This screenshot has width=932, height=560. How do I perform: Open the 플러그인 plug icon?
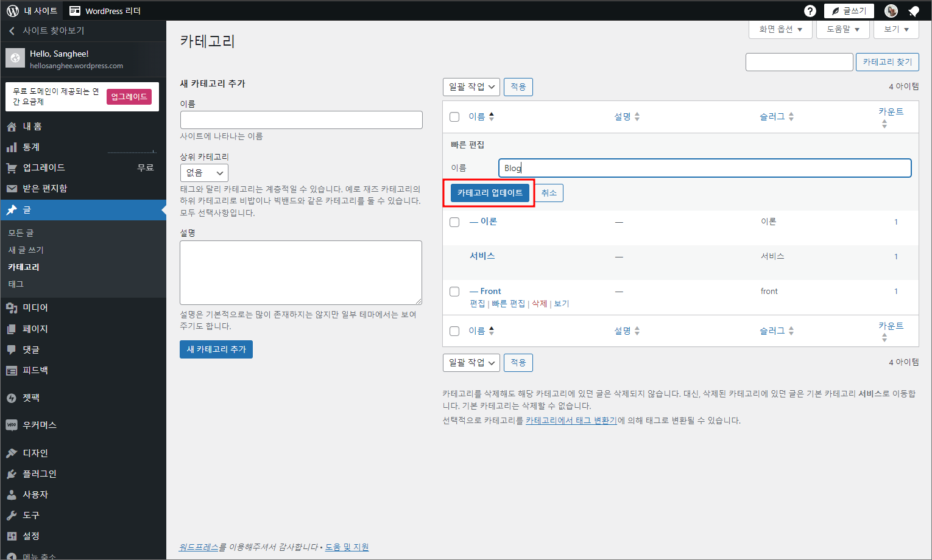(12, 474)
